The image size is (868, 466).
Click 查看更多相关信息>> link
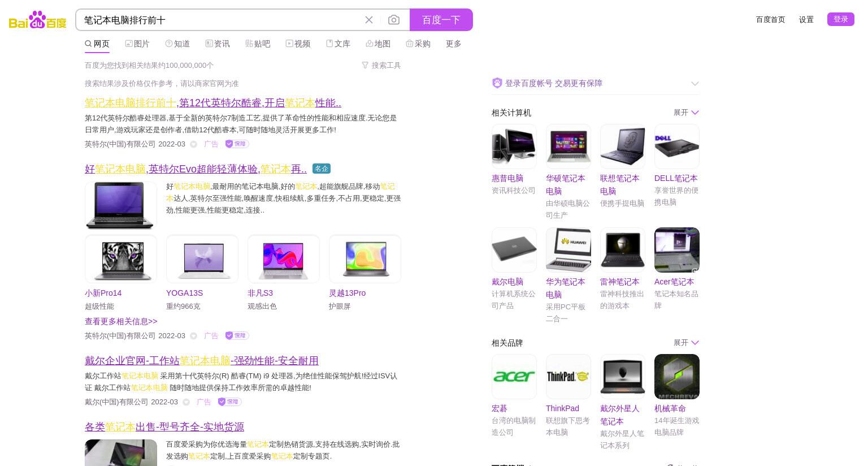pyautogui.click(x=121, y=321)
